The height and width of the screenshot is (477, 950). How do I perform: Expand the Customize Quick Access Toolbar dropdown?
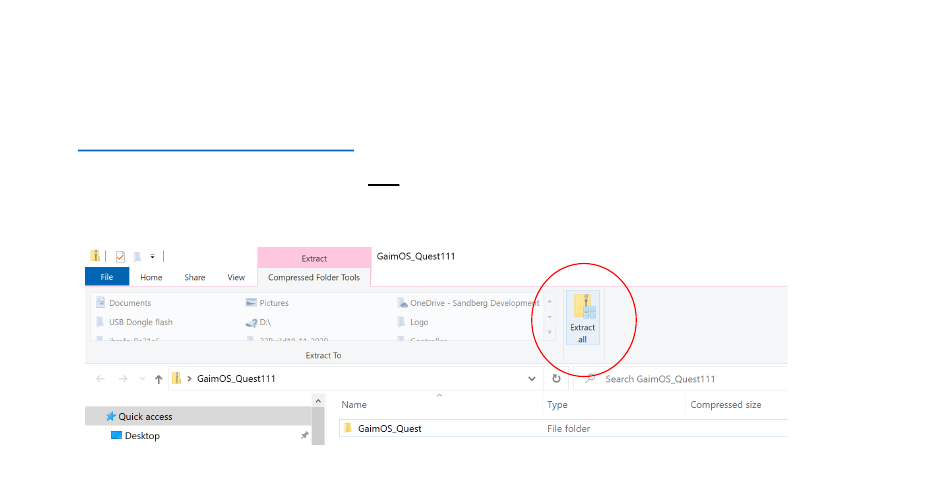152,257
